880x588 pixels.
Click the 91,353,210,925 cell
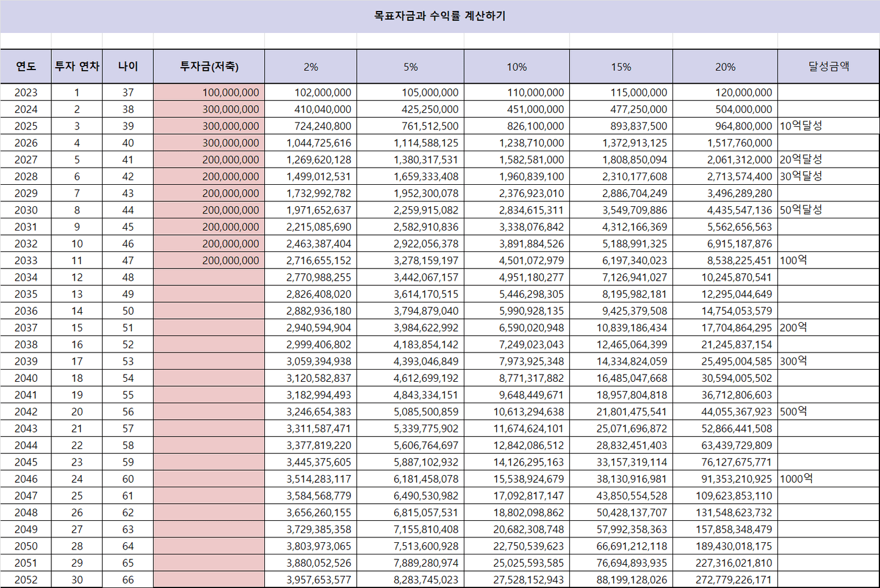(x=725, y=479)
